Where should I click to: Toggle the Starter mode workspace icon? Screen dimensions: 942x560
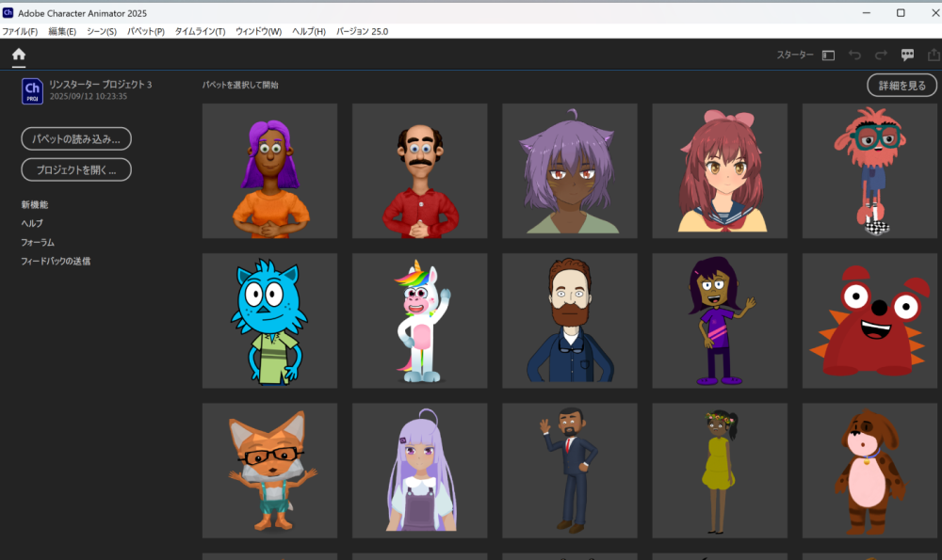pos(829,56)
